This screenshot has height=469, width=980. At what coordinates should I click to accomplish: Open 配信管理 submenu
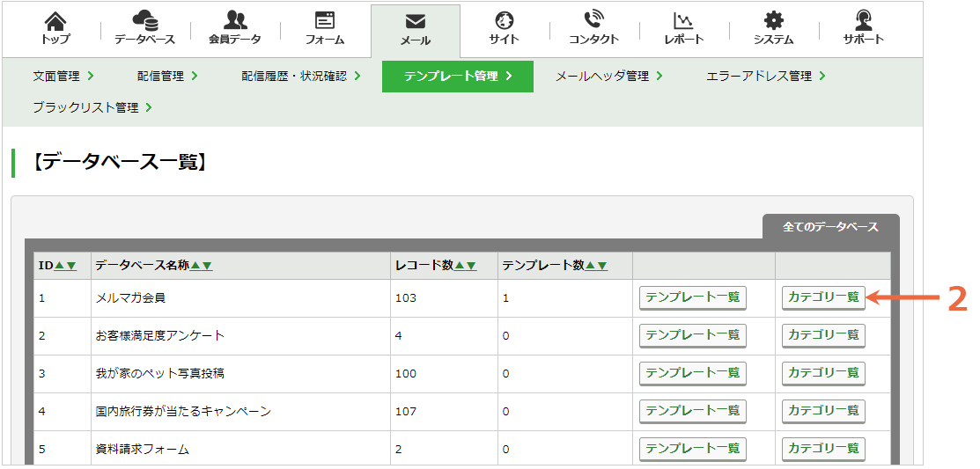pyautogui.click(x=167, y=77)
